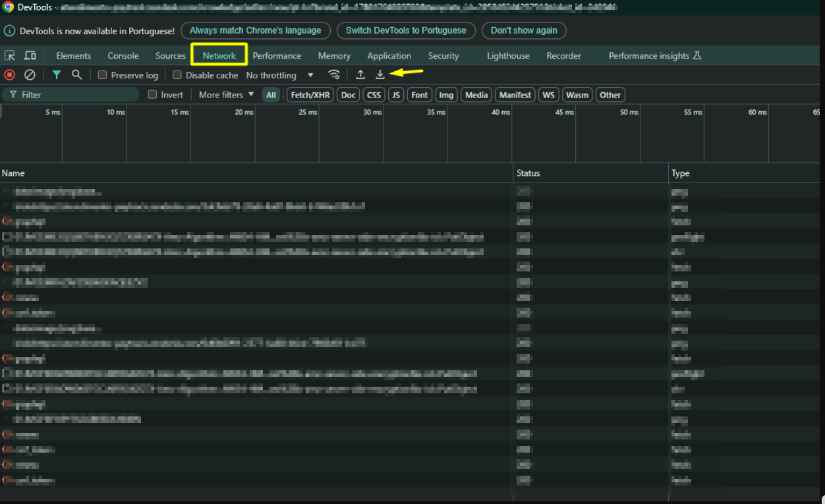Image resolution: width=825 pixels, height=504 pixels.
Task: Dismiss with Don't show again
Action: point(524,30)
